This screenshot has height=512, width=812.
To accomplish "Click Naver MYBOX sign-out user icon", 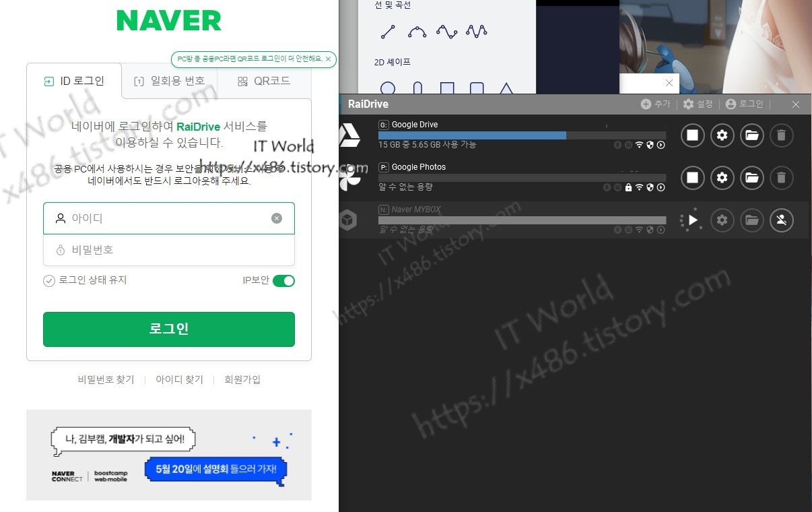I will coord(781,220).
